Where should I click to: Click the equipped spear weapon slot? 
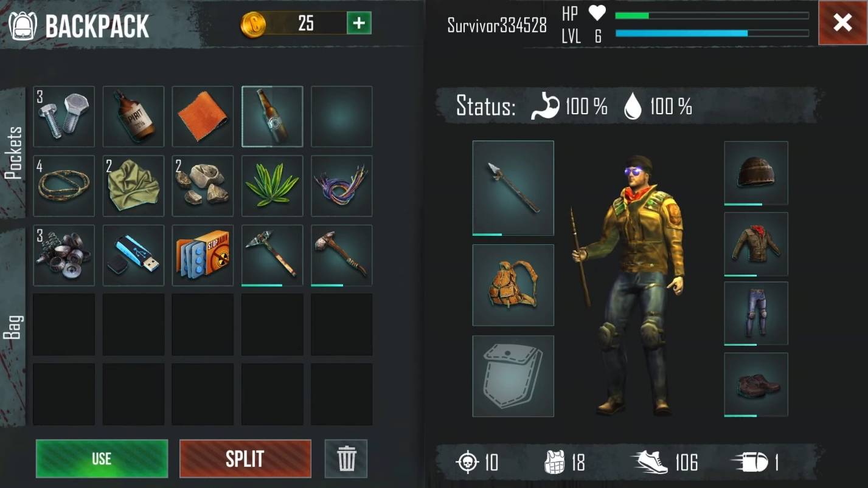513,188
